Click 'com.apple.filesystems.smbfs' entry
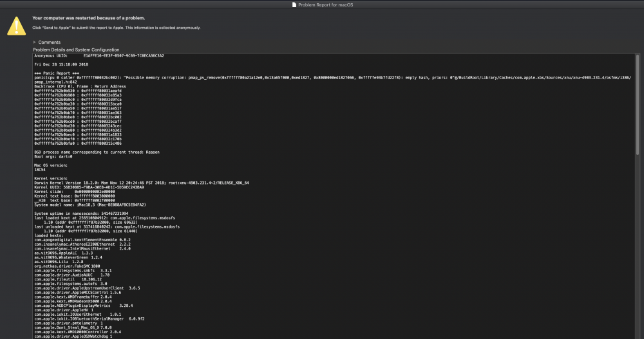 point(73,271)
